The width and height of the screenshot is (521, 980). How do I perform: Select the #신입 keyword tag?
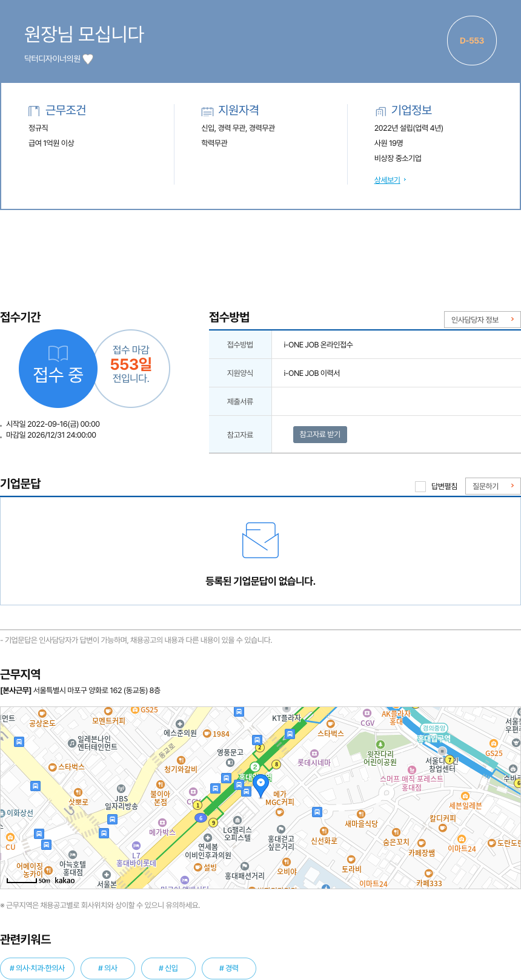coord(168,968)
